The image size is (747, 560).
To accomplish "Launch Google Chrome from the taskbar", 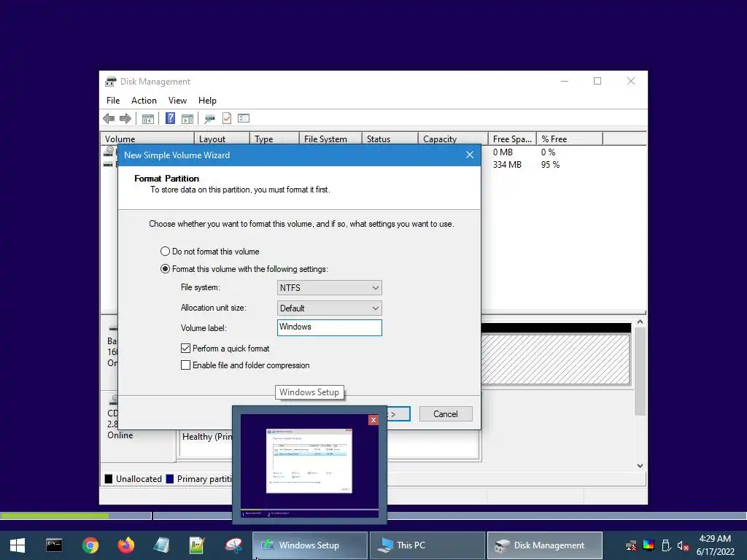I will tap(90, 545).
